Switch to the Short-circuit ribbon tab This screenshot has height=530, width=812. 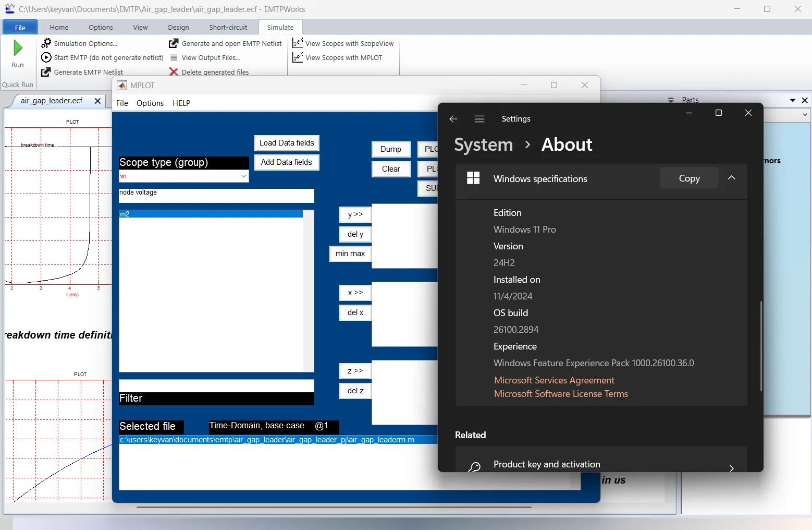click(228, 27)
